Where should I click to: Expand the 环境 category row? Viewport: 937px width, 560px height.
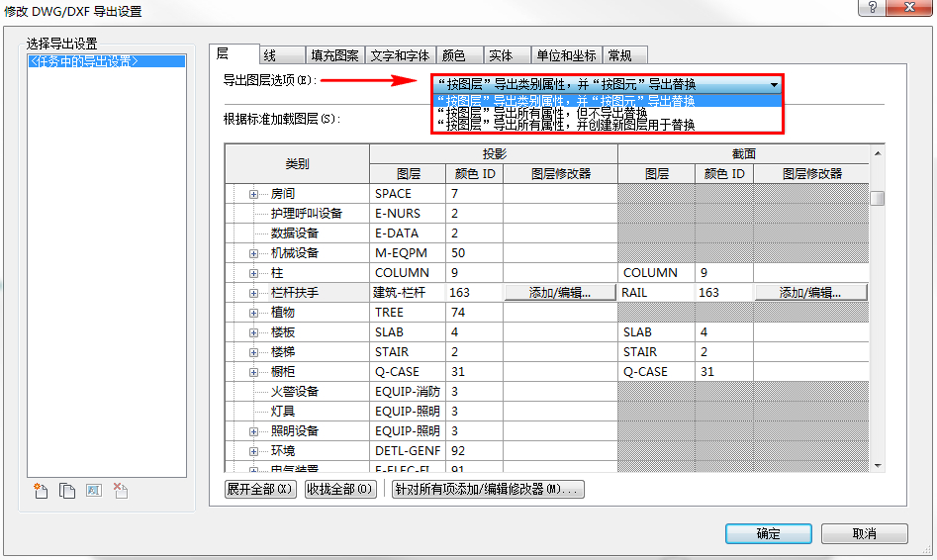click(253, 451)
